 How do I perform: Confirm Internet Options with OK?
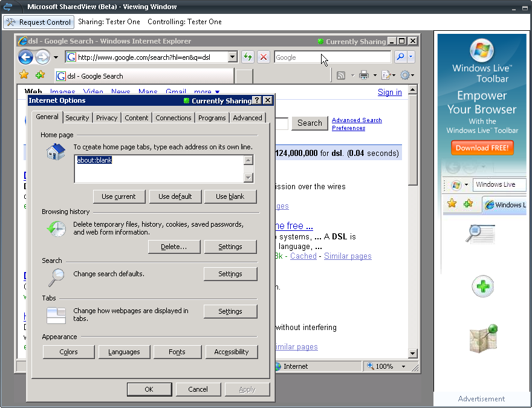tap(149, 389)
